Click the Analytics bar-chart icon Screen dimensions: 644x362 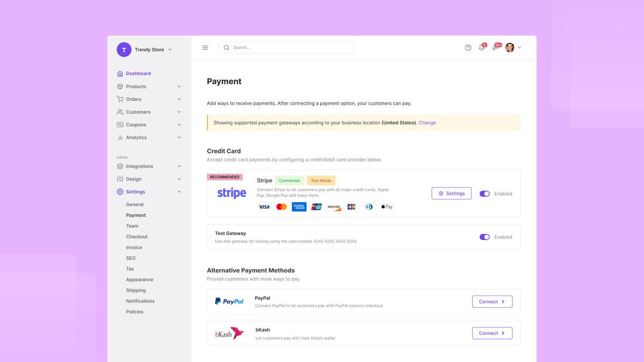[x=119, y=137]
